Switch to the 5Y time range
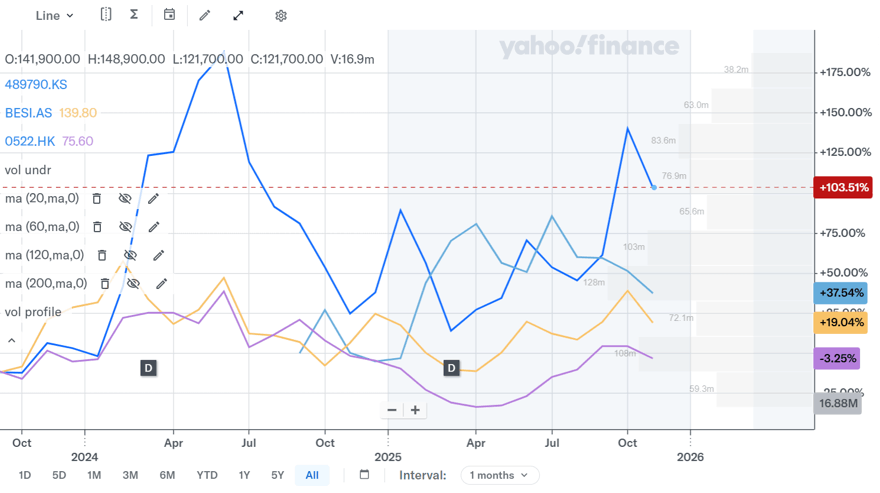Image resolution: width=880 pixels, height=493 pixels. click(x=278, y=475)
